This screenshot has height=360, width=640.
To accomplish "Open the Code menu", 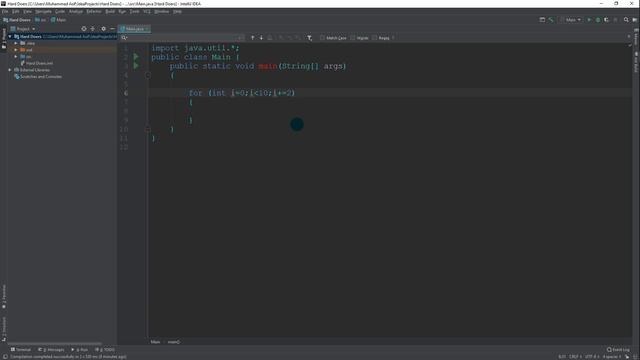I will pos(60,11).
